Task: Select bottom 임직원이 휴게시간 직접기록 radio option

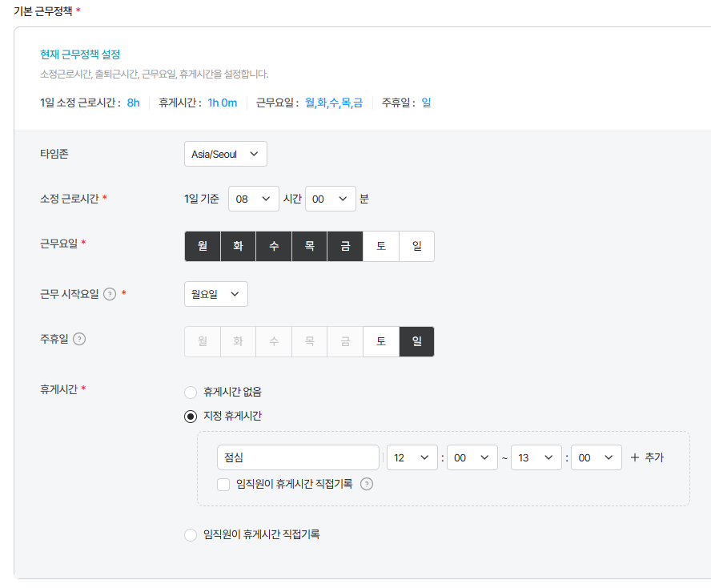Action: click(x=191, y=534)
